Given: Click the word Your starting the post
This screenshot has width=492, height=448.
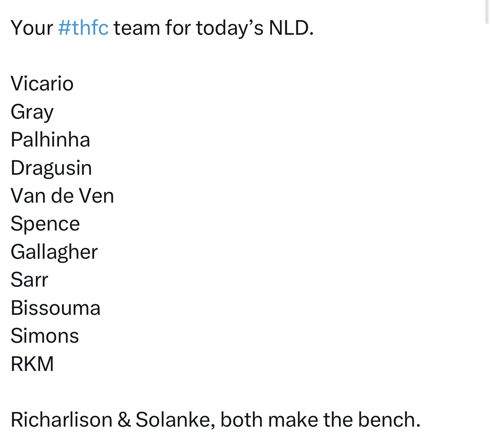Looking at the screenshot, I should [x=32, y=28].
